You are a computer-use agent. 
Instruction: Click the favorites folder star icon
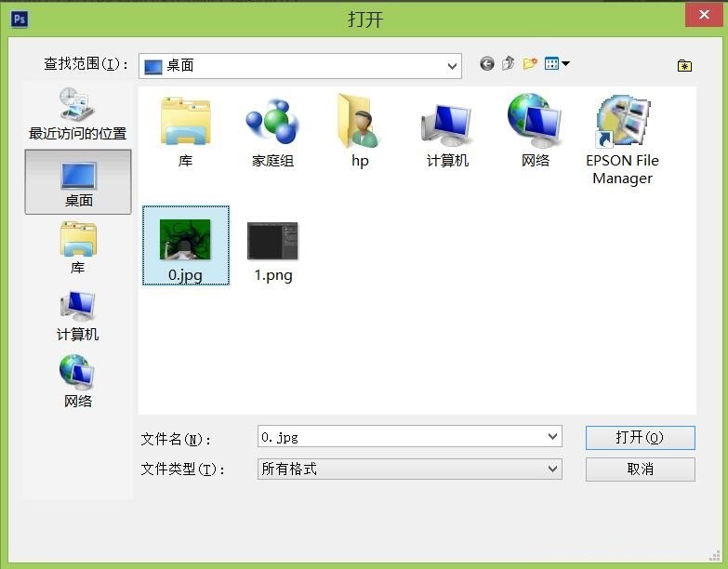(x=684, y=65)
